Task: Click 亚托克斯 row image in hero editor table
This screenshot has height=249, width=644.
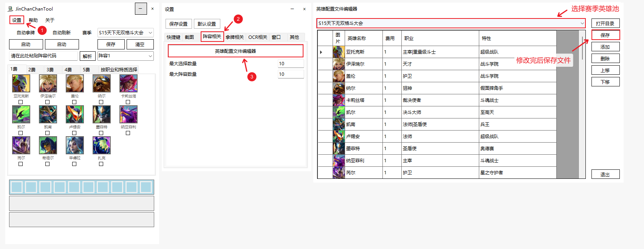Action: [x=339, y=52]
